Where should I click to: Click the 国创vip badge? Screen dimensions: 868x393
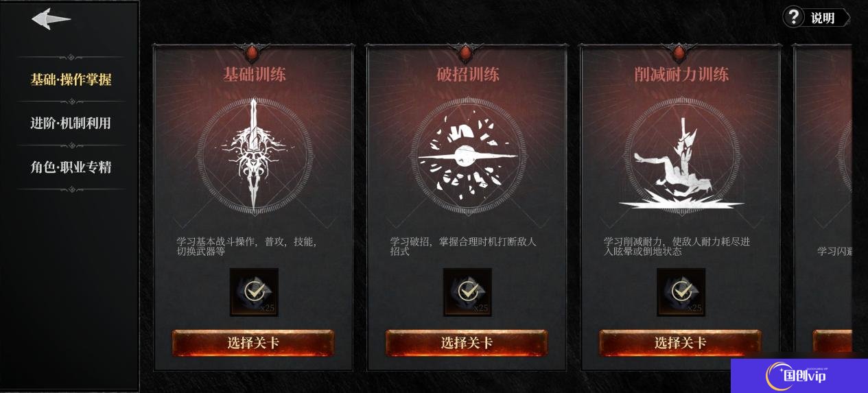point(799,376)
